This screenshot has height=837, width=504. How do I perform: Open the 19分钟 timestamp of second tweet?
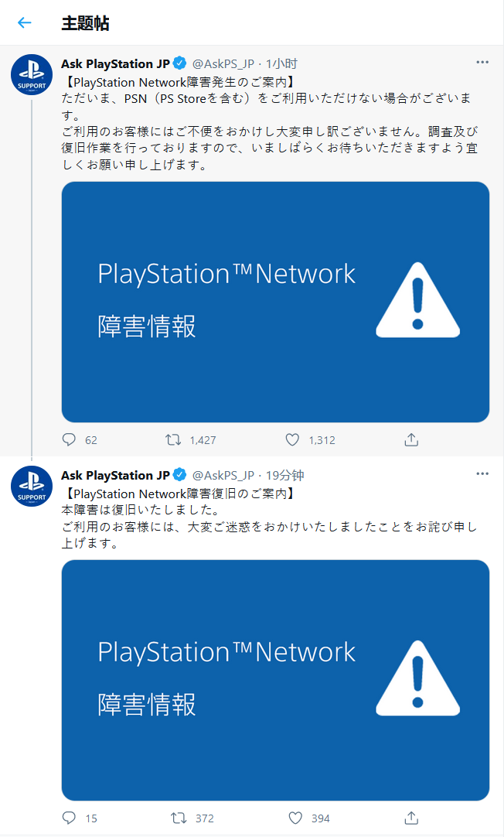284,475
